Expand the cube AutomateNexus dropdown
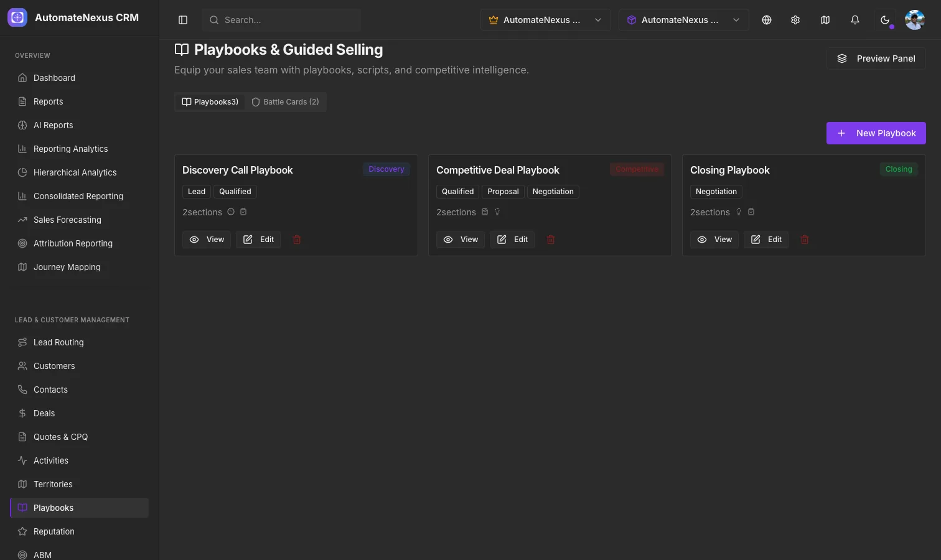This screenshot has width=941, height=560. pos(683,20)
